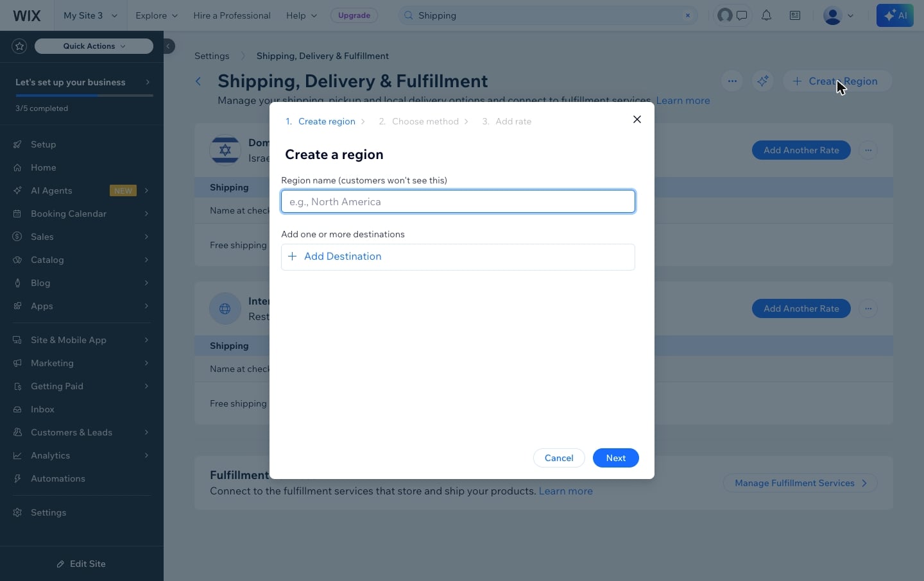Click the sparkle AI icon near Create Region
Image resolution: width=924 pixels, height=581 pixels.
click(x=762, y=81)
